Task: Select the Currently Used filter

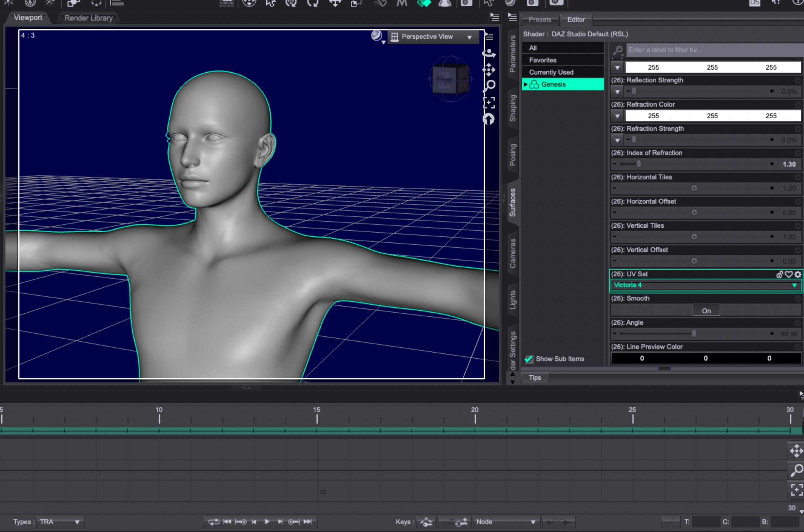Action: coord(551,72)
